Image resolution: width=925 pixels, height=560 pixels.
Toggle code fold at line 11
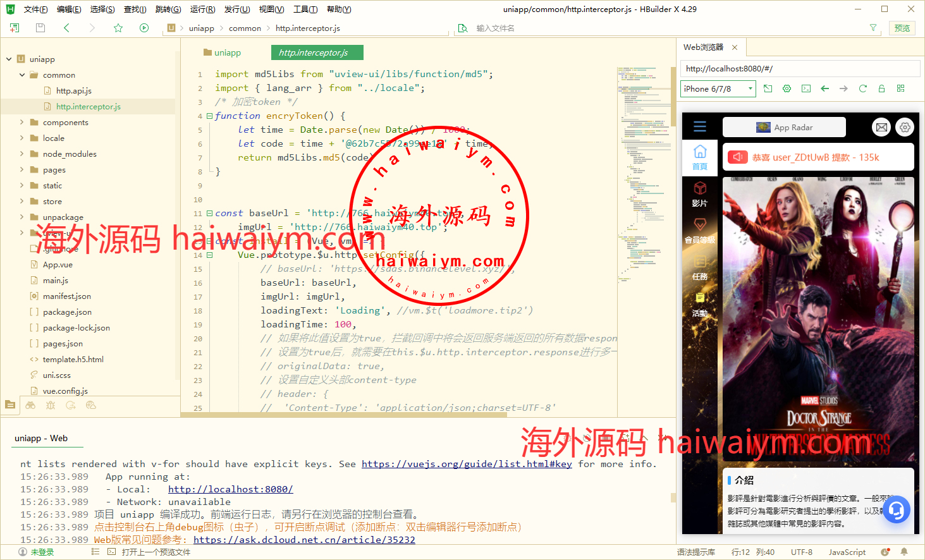[x=209, y=213]
